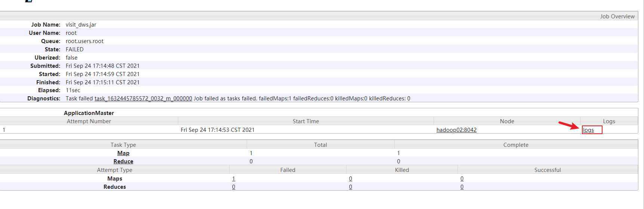Open the successful Reduces count link
Viewport: 644px width, 209px height.
point(462,187)
